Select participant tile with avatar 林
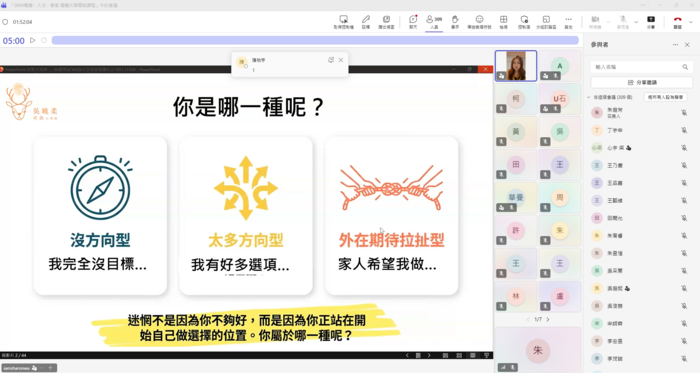 (x=516, y=296)
